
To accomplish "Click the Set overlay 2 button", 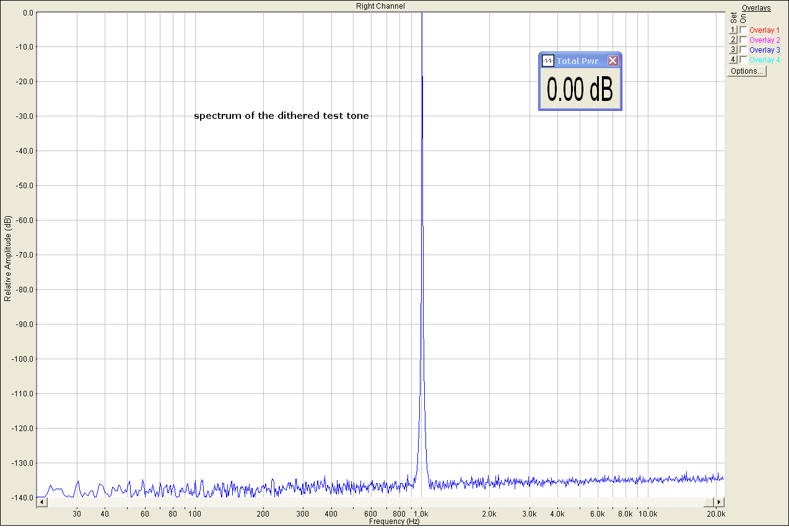I will (733, 40).
